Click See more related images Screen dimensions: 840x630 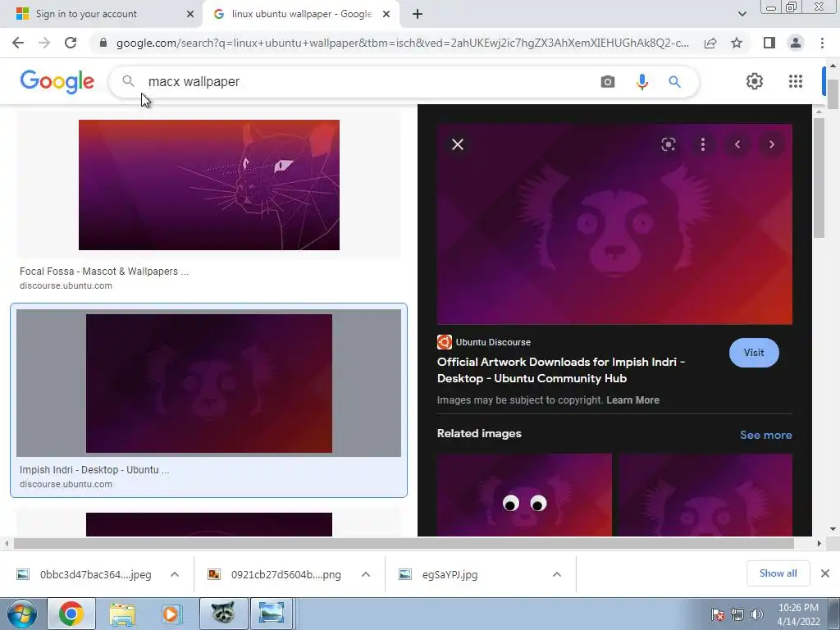765,435
